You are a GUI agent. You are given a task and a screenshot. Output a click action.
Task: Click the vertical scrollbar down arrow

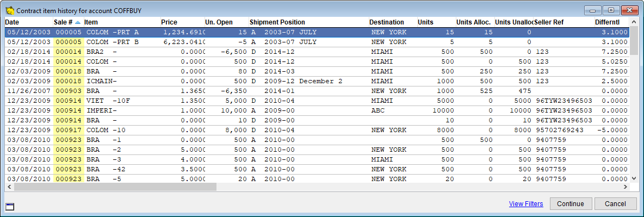pos(634,178)
